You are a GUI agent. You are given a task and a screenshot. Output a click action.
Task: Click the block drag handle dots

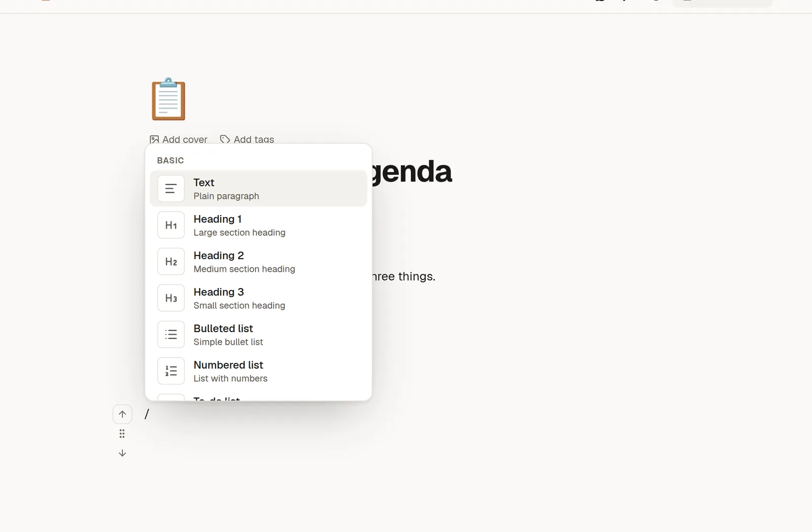(x=122, y=434)
